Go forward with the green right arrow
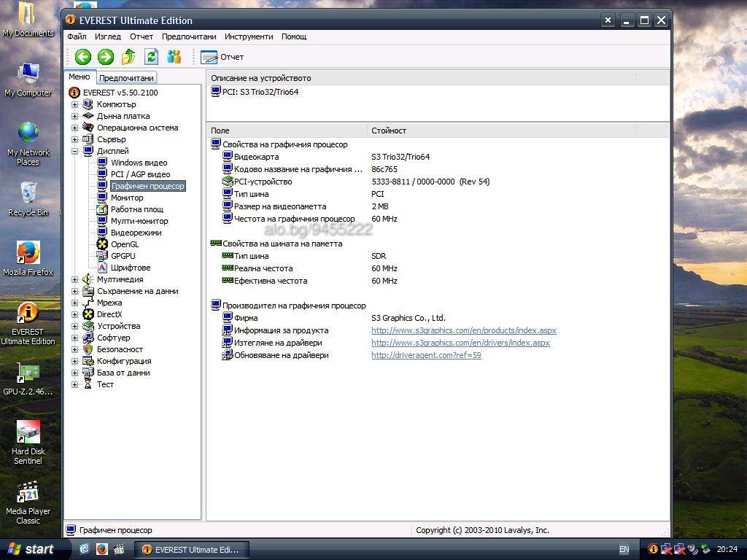This screenshot has width=747, height=560. click(x=106, y=57)
